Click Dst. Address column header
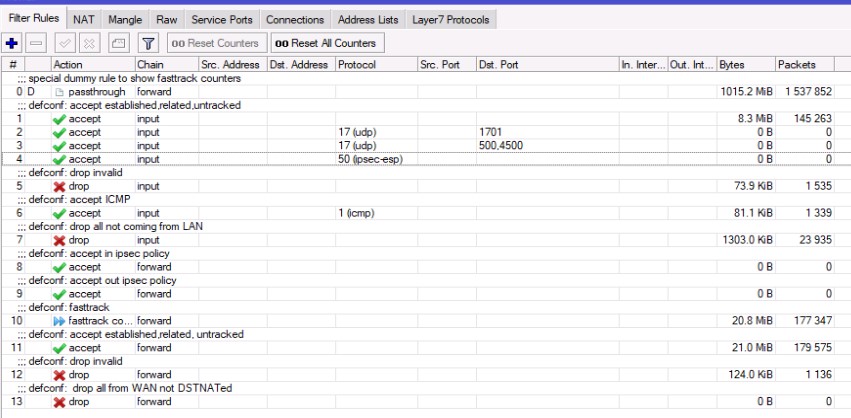 (x=301, y=65)
